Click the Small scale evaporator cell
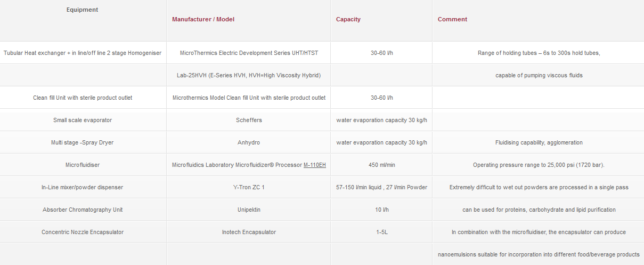 click(83, 121)
